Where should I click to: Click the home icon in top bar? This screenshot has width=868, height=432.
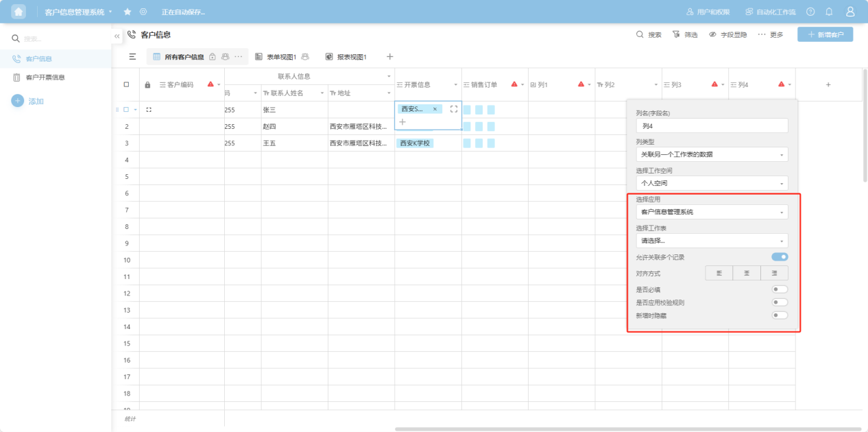19,12
